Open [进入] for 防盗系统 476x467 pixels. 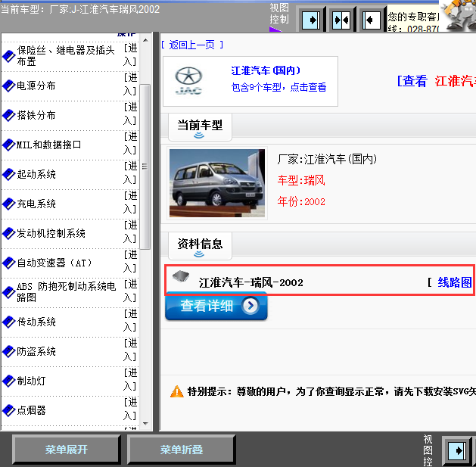(x=130, y=350)
